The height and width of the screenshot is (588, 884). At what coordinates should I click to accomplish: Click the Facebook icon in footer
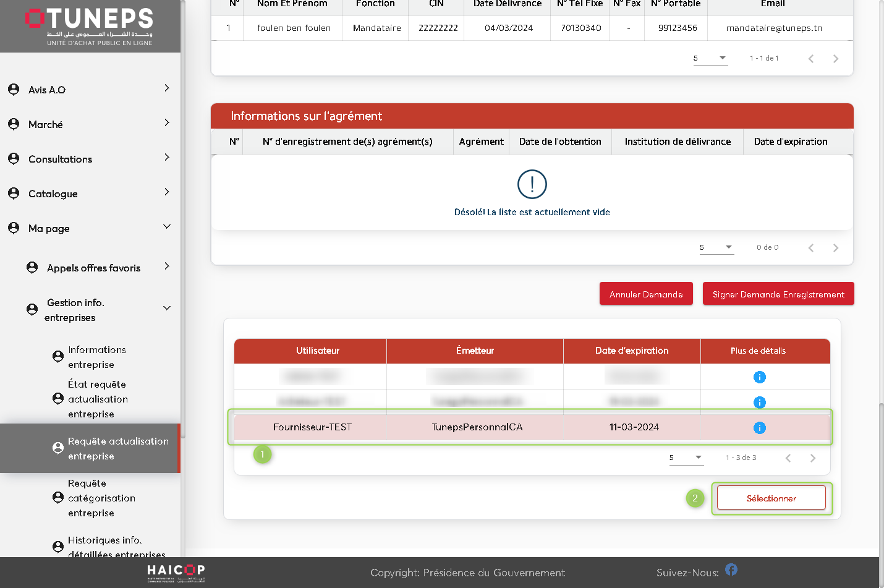731,569
